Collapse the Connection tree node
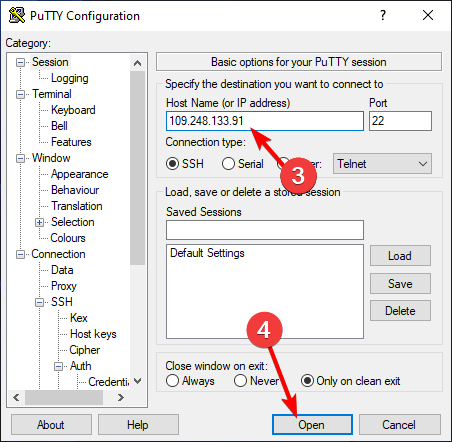The width and height of the screenshot is (452, 442). coord(20,254)
